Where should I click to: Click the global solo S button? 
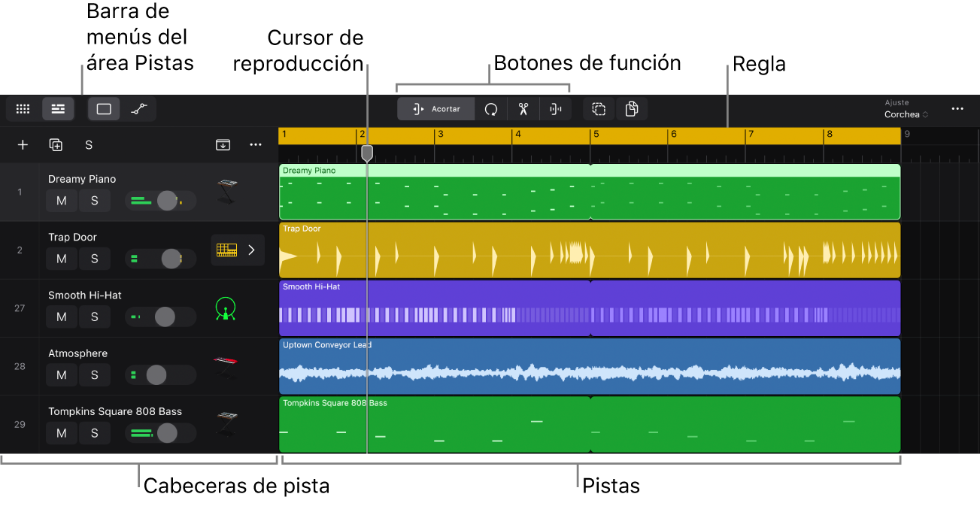click(x=89, y=144)
